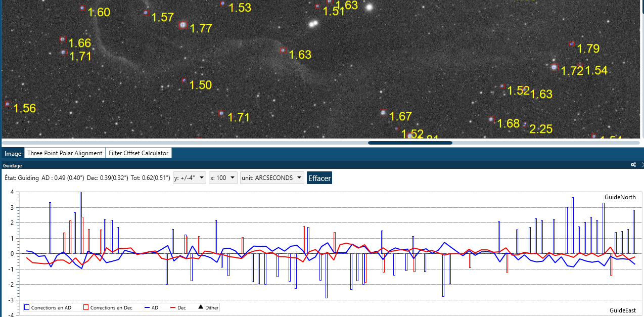Click the star HFR label 1.57
Image resolution: width=644 pixels, height=317 pixels.
(x=163, y=18)
